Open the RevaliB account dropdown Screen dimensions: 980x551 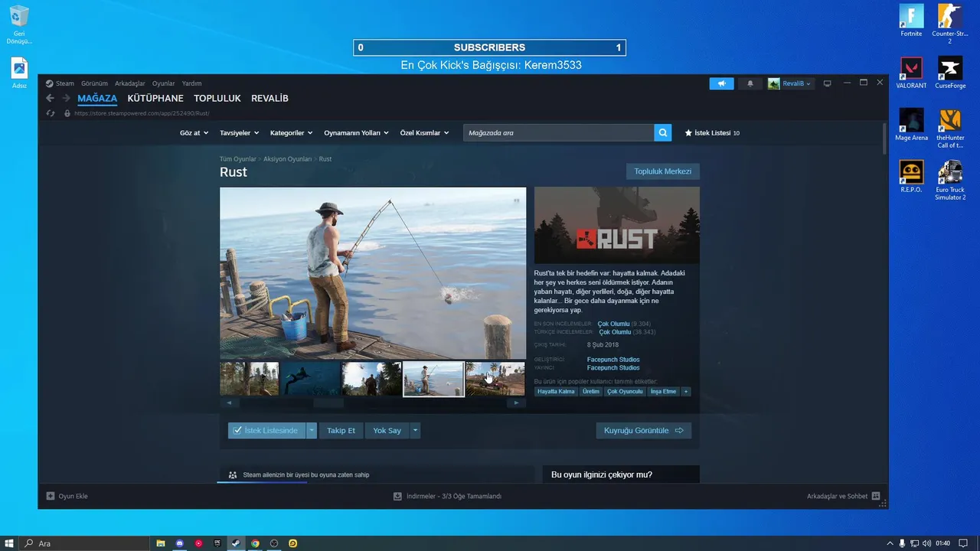pyautogui.click(x=791, y=83)
